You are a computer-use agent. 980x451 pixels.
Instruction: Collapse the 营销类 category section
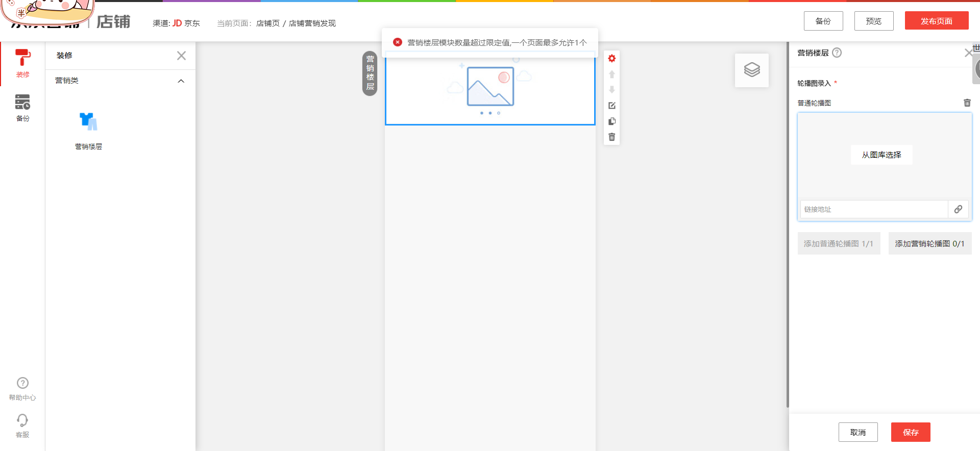[181, 81]
